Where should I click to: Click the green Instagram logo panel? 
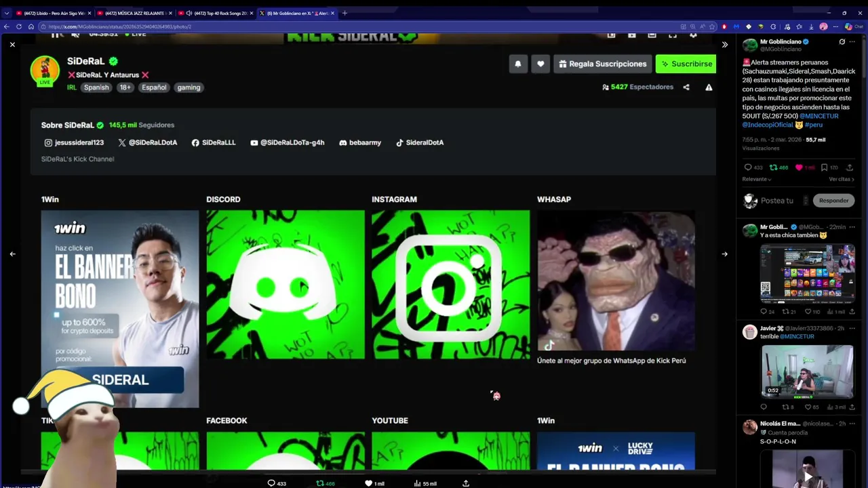click(451, 285)
